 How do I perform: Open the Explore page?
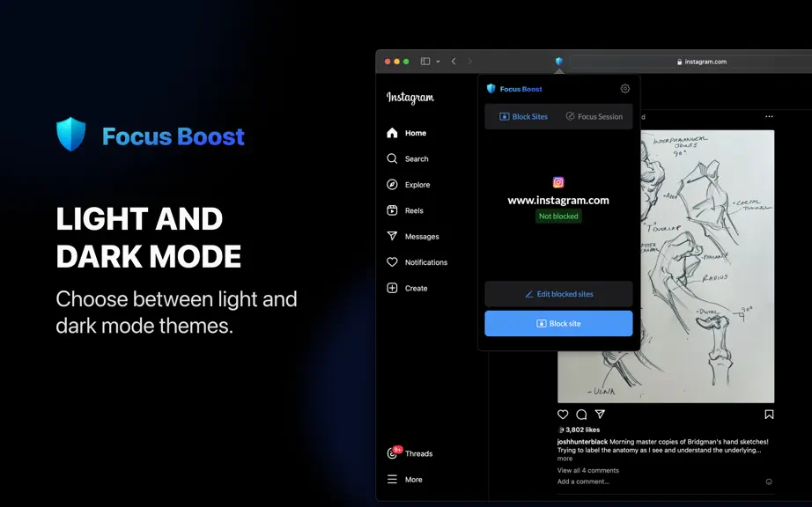point(408,185)
